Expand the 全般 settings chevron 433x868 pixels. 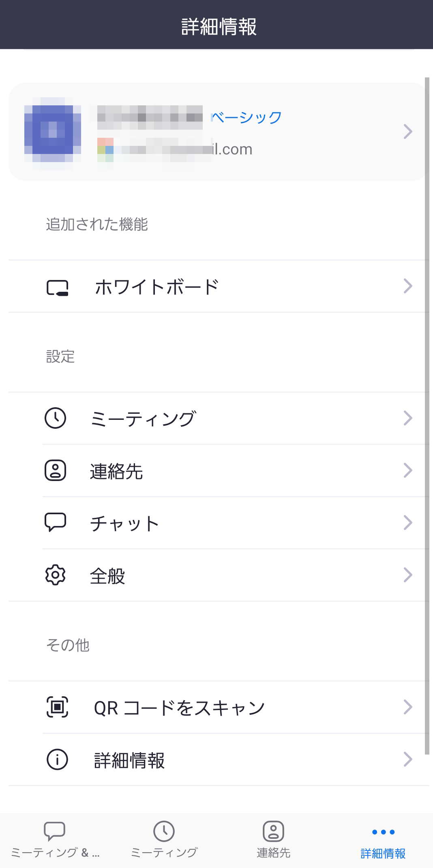pyautogui.click(x=408, y=575)
